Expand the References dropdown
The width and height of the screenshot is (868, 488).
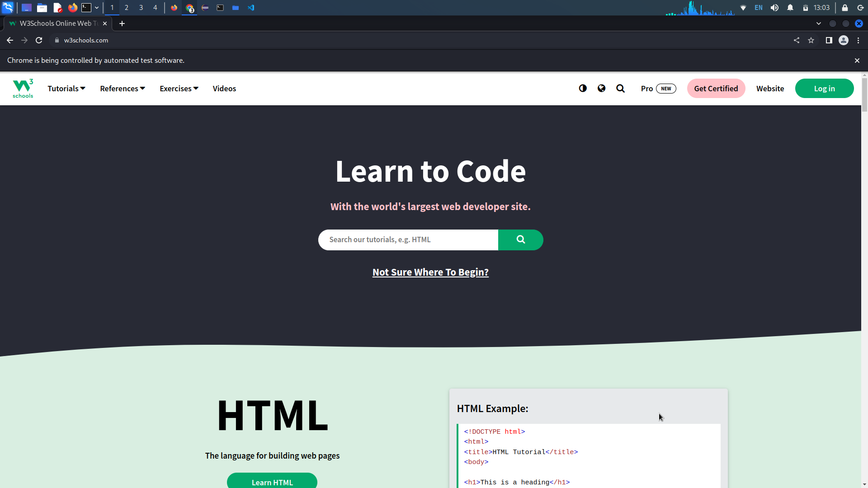123,89
